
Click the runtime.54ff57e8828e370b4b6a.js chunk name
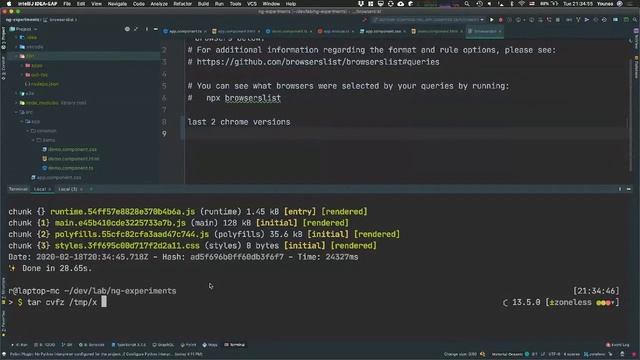122,212
